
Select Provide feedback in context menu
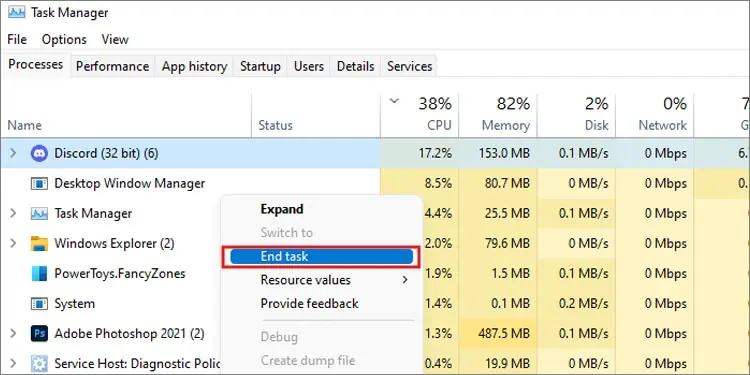(309, 304)
